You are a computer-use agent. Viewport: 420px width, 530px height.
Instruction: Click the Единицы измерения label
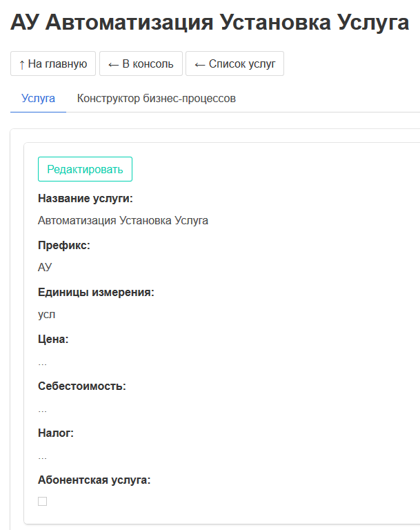(x=96, y=292)
